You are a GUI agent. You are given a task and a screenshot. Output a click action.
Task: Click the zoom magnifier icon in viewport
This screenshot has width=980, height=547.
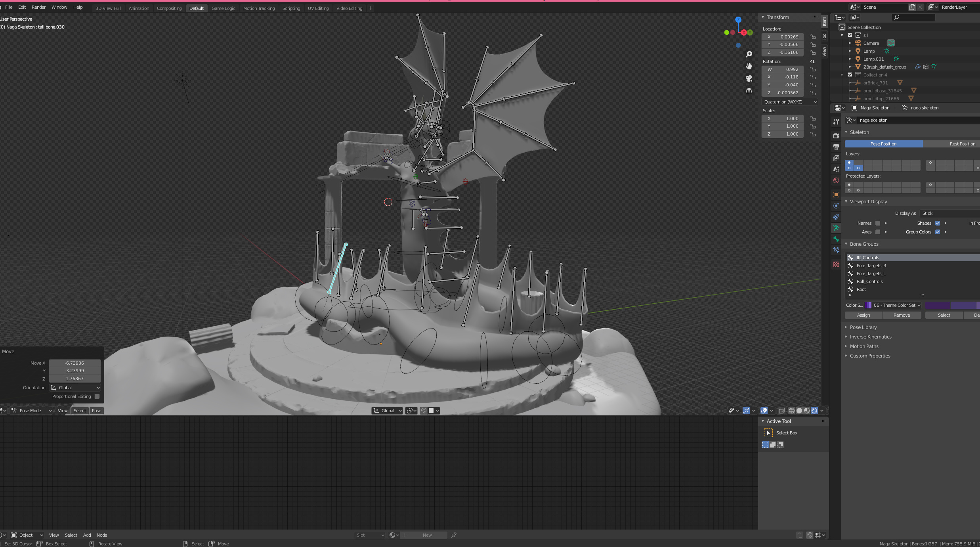point(749,54)
